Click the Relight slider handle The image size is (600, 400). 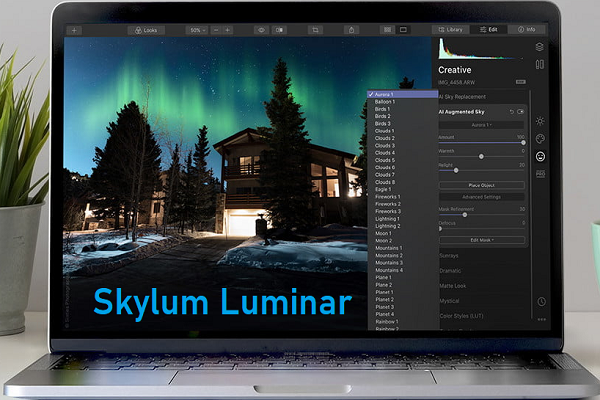click(456, 170)
